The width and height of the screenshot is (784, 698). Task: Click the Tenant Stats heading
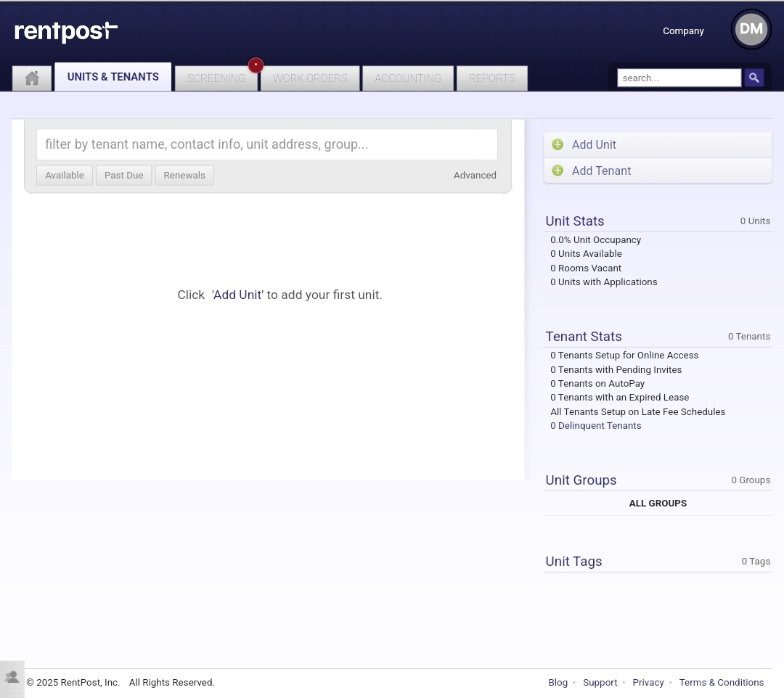pyautogui.click(x=584, y=336)
